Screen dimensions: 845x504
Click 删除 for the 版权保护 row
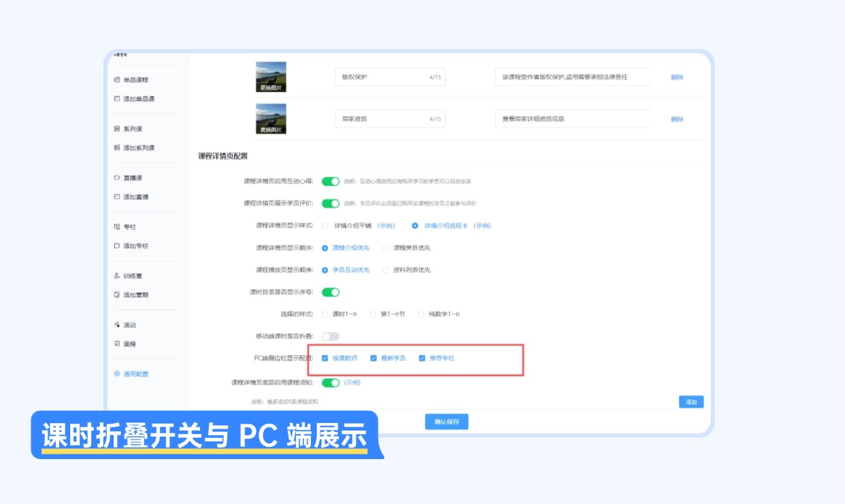point(677,78)
